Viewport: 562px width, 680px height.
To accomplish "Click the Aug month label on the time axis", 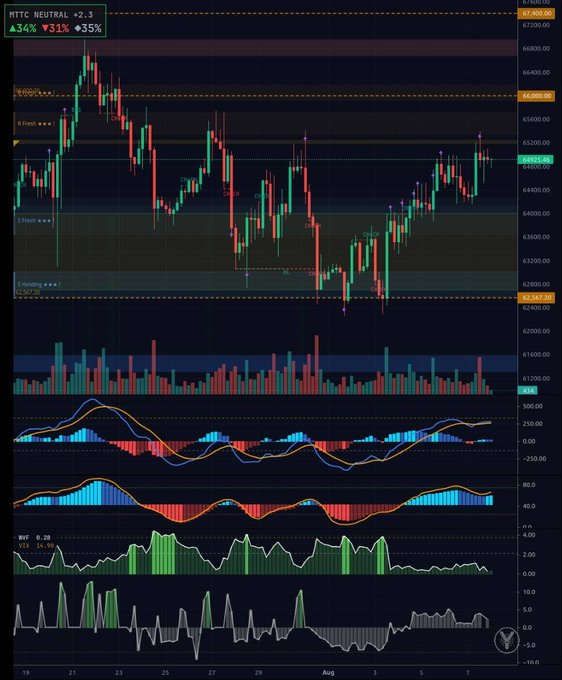I will click(x=328, y=673).
